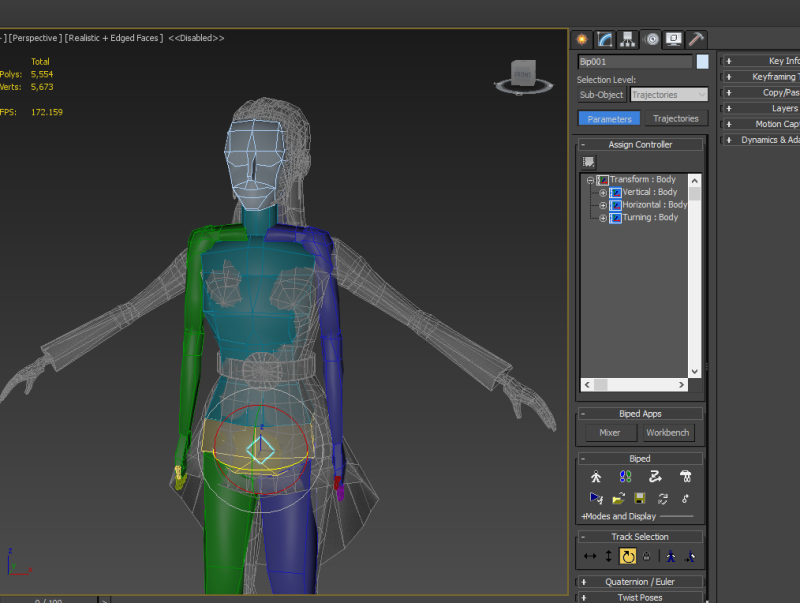Viewport: 800px width, 603px height.
Task: Expand the Vertical : Body tree node
Action: point(603,192)
